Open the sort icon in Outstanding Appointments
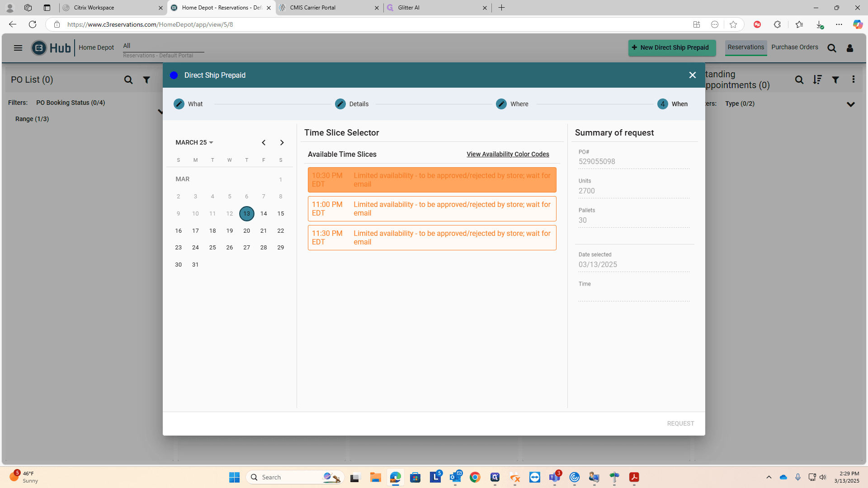Screen dimensions: 868x488 point(817,80)
